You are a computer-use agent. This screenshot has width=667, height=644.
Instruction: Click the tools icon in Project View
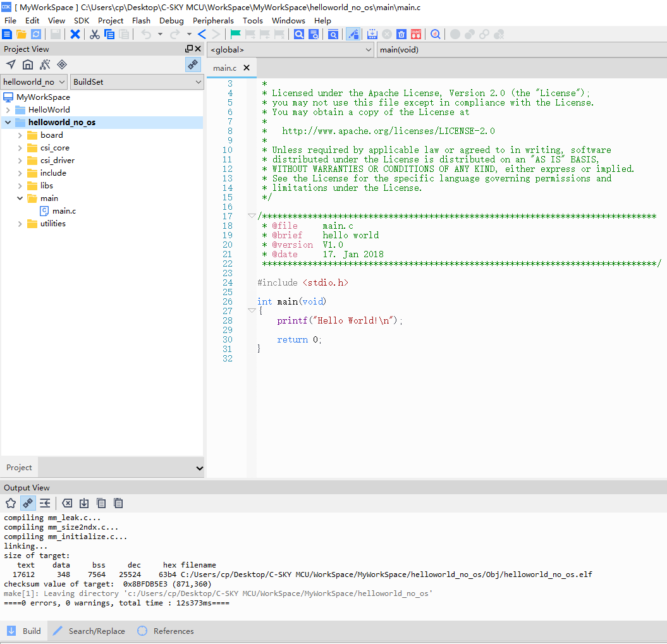click(45, 64)
